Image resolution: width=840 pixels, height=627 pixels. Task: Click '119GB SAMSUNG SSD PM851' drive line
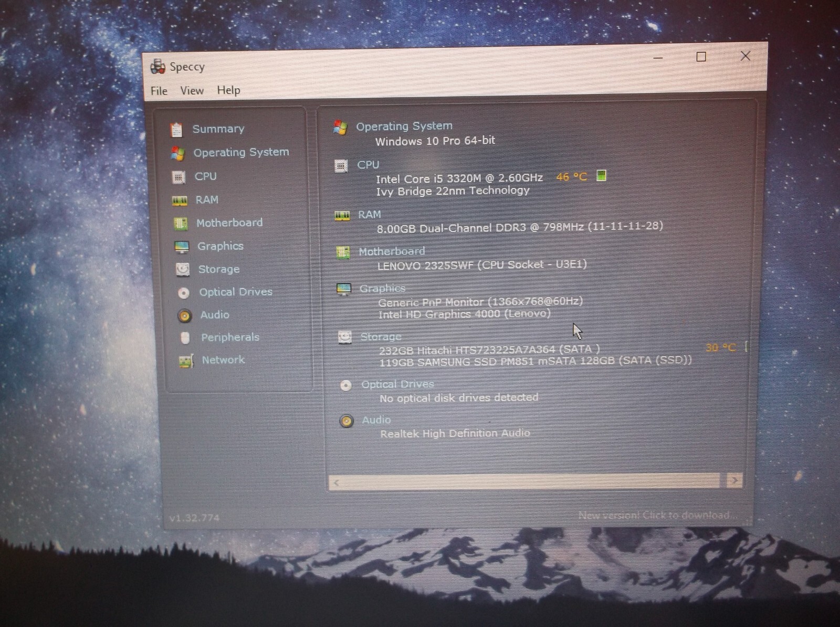click(x=535, y=361)
